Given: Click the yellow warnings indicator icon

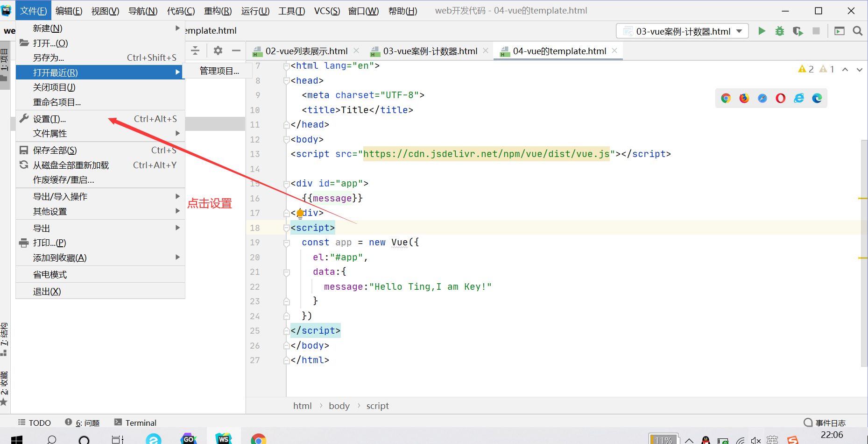Looking at the screenshot, I should [x=802, y=69].
